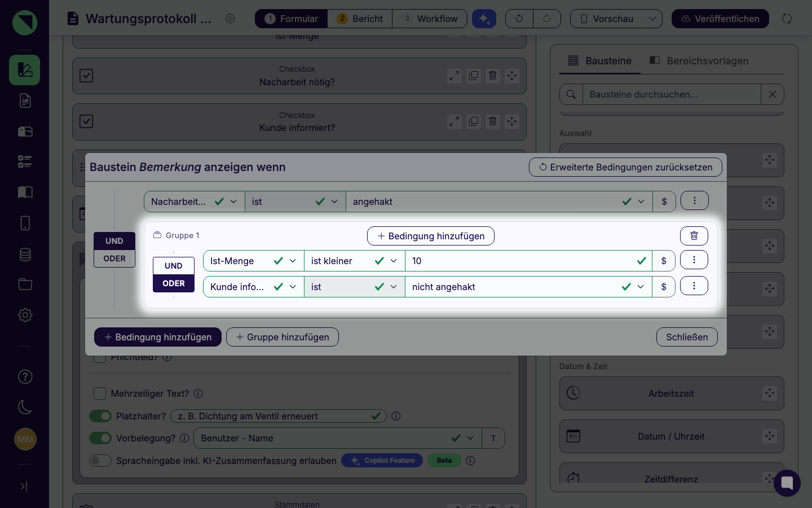Delete Gruppe 1 with trash icon

pyautogui.click(x=694, y=236)
